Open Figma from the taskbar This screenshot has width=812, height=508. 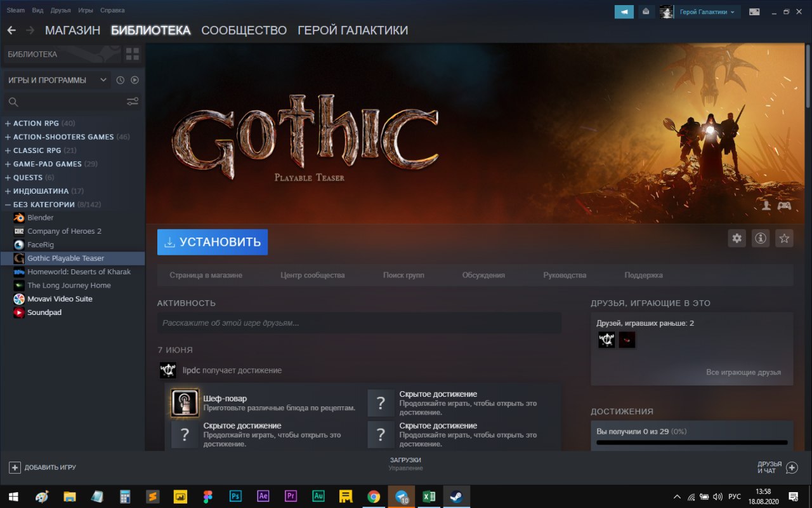click(207, 497)
